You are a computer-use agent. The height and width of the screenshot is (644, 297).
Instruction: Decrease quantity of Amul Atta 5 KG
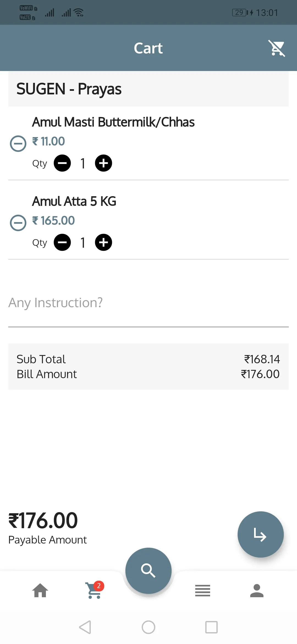click(x=62, y=242)
